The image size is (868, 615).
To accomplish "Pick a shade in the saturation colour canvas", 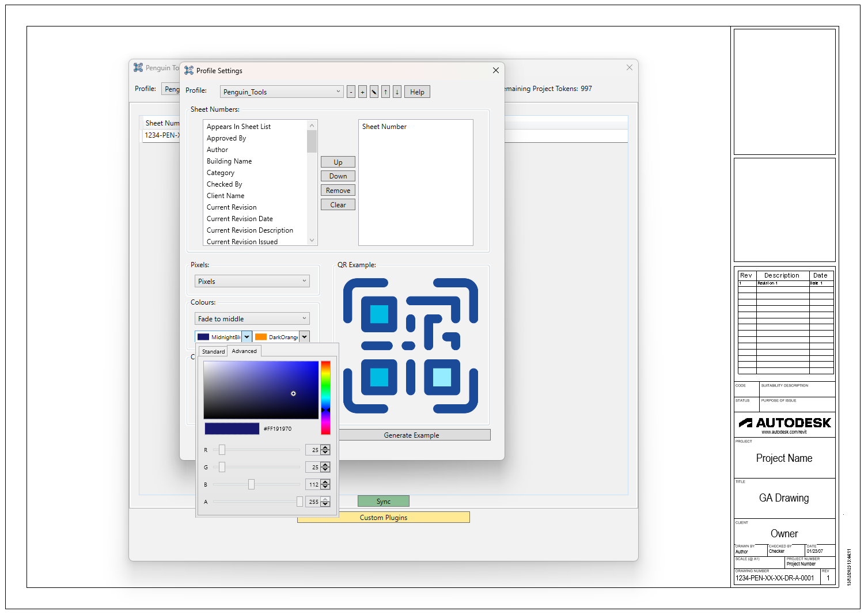I will (x=261, y=390).
